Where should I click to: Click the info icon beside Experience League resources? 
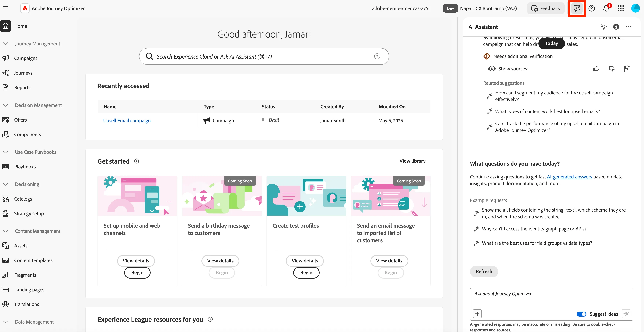[210, 319]
